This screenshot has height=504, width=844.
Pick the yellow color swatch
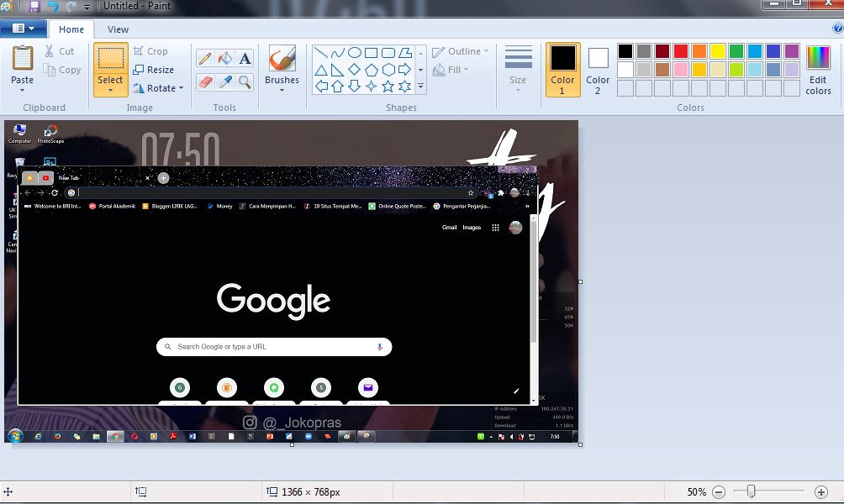(x=718, y=51)
